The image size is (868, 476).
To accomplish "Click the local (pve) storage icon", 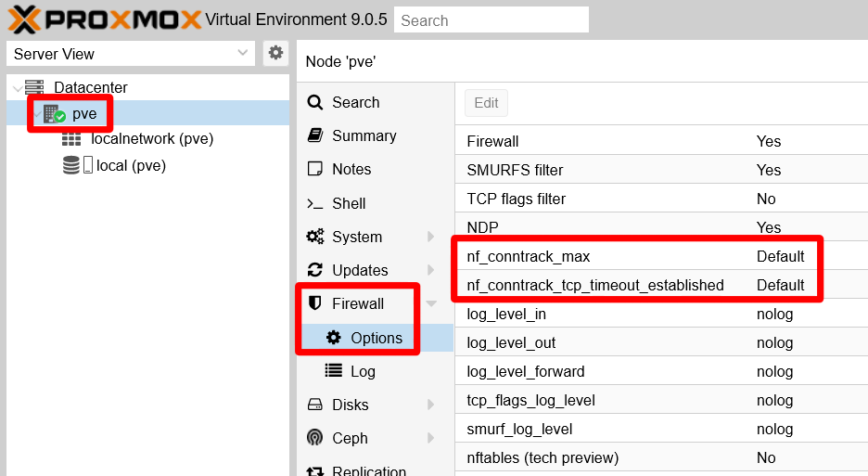I will click(x=70, y=165).
